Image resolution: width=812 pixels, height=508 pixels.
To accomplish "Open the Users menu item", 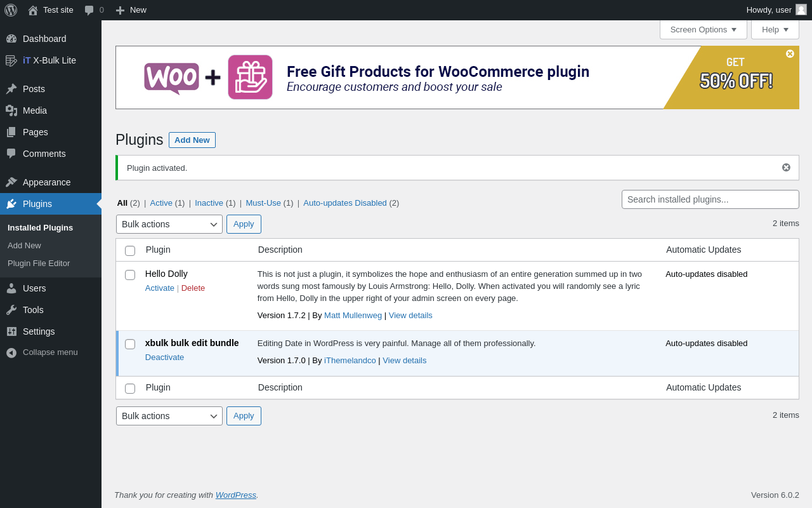I will pyautogui.click(x=34, y=288).
